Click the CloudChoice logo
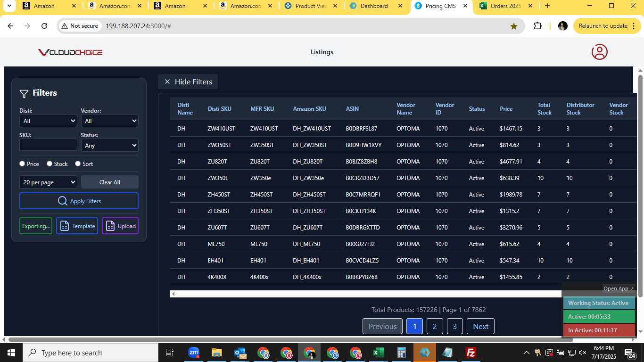Image resolution: width=644 pixels, height=362 pixels. [x=70, y=52]
